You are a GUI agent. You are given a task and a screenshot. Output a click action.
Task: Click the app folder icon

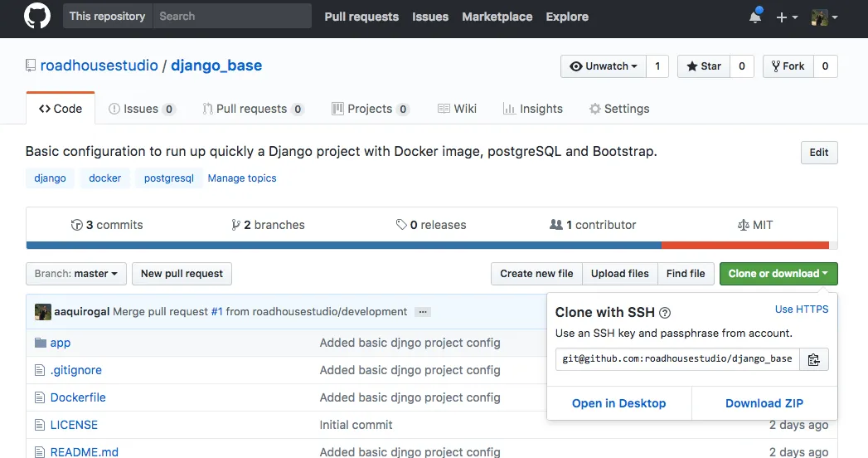tap(41, 343)
